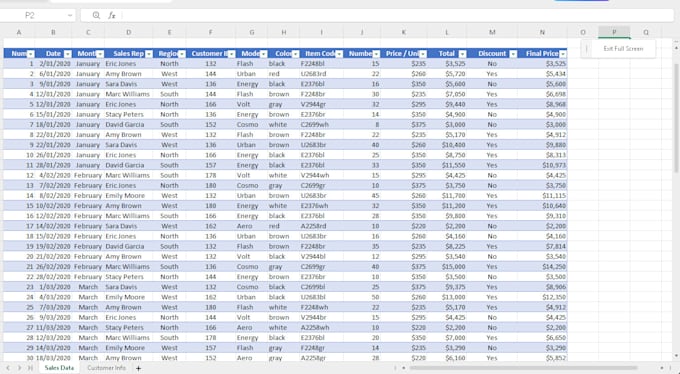Select total cell '$15,000'
680x374 pixels.
[447, 267]
